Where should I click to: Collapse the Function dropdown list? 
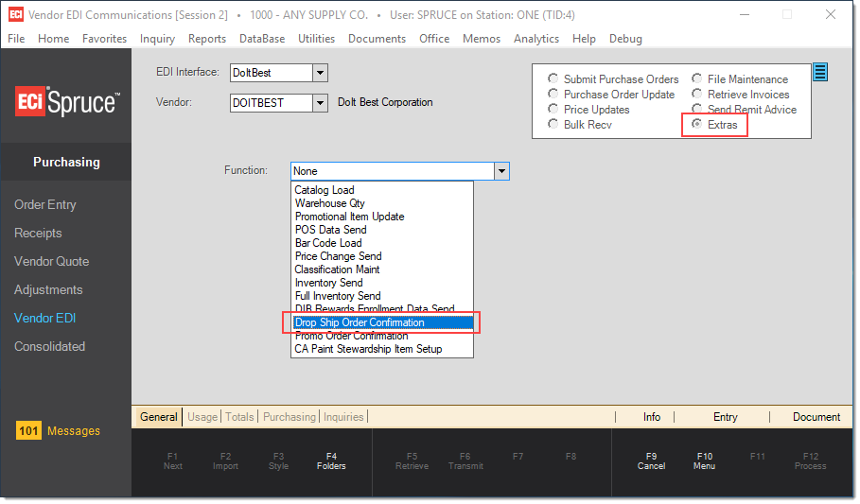[501, 171]
